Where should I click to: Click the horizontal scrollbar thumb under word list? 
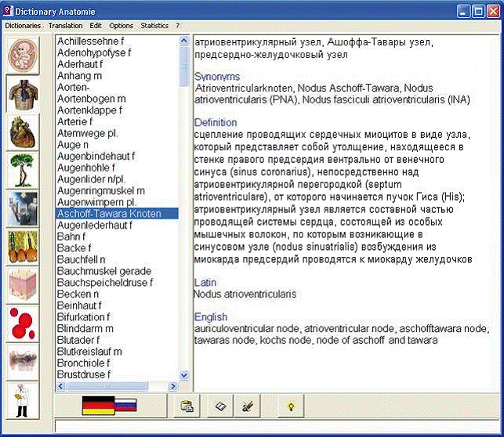(107, 386)
